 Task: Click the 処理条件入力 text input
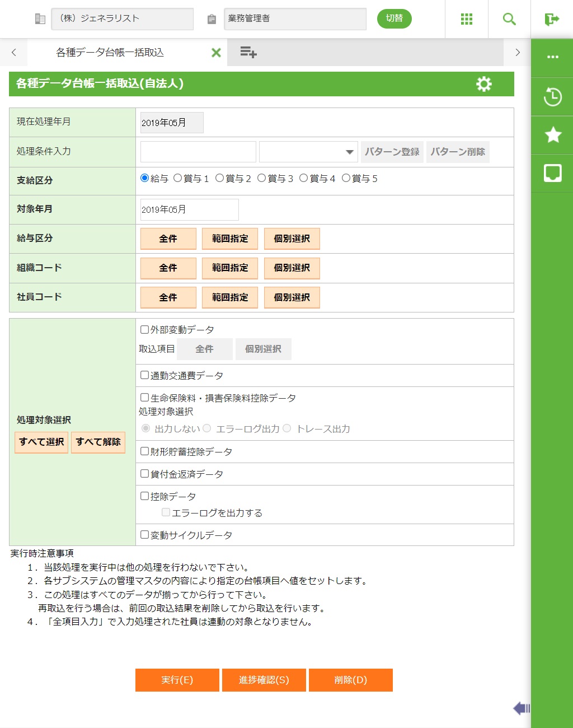tap(198, 152)
